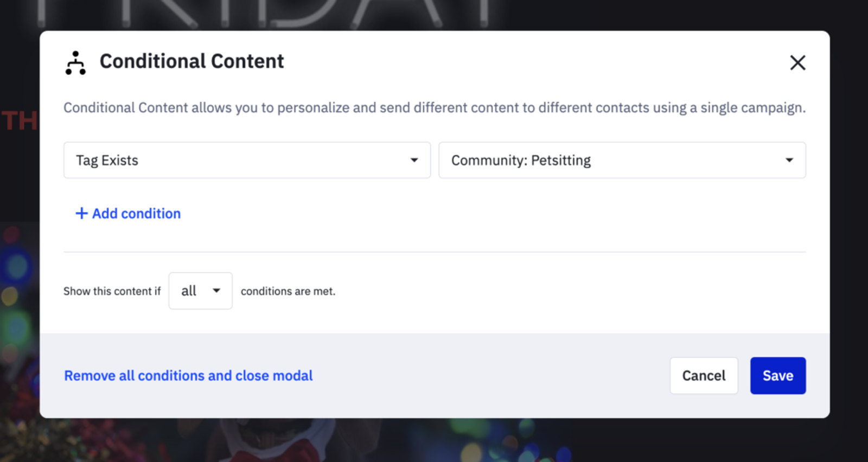
Task: Click the "conditions are met." text
Action: pos(288,291)
